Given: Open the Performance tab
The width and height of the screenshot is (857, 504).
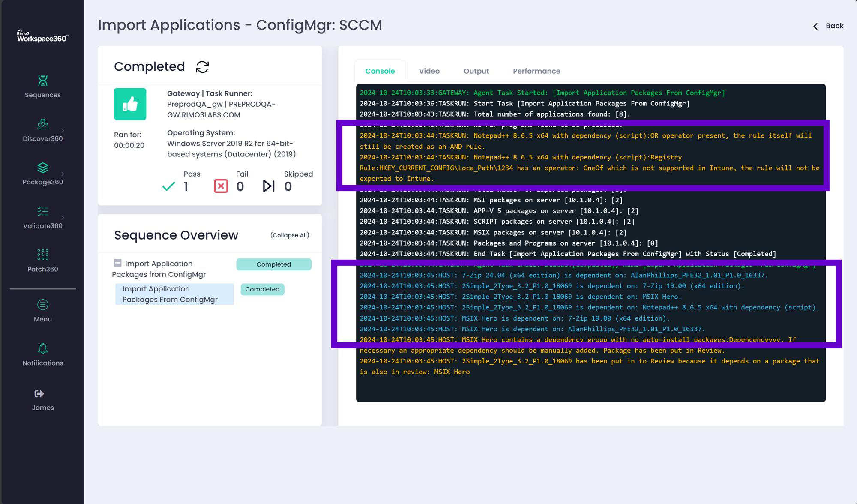Looking at the screenshot, I should [x=536, y=71].
